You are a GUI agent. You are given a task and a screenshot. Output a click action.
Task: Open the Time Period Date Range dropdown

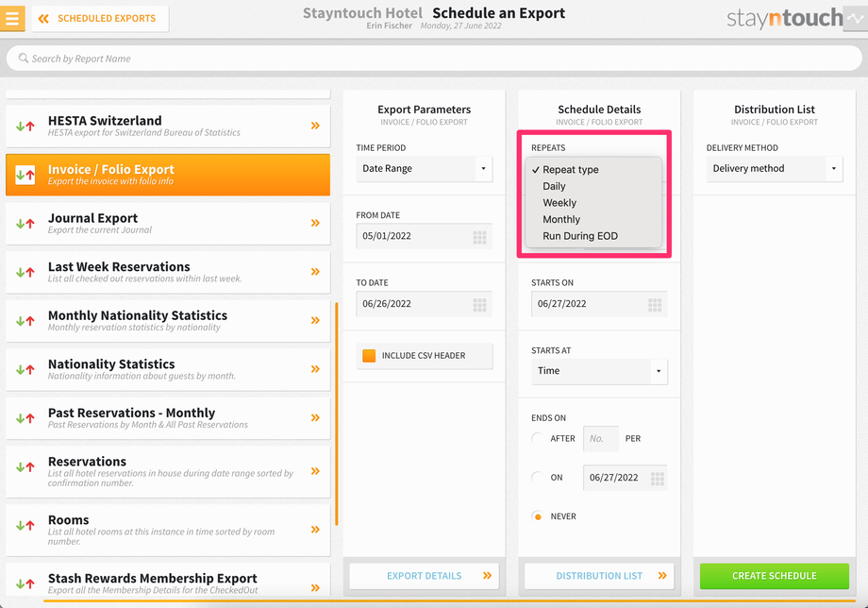coord(424,168)
